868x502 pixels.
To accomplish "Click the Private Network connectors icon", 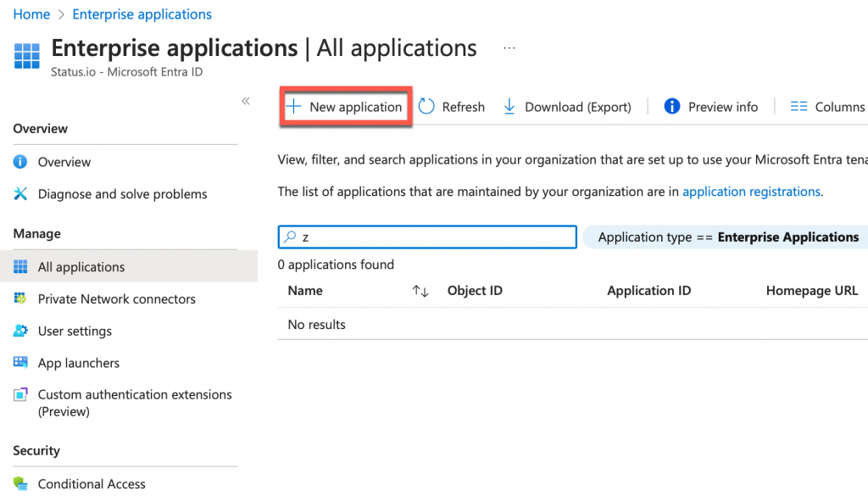I will tap(20, 298).
